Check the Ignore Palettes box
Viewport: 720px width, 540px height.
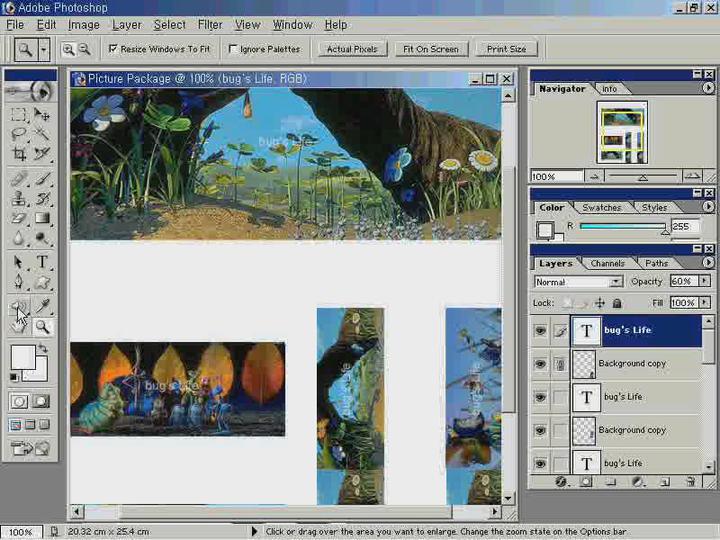click(x=233, y=48)
